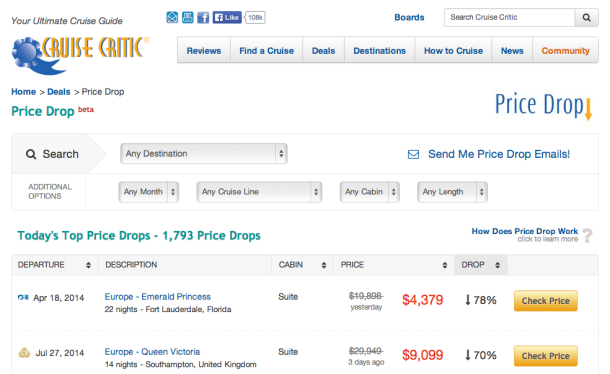
Task: Open the Find a Cruise menu
Action: 266,51
